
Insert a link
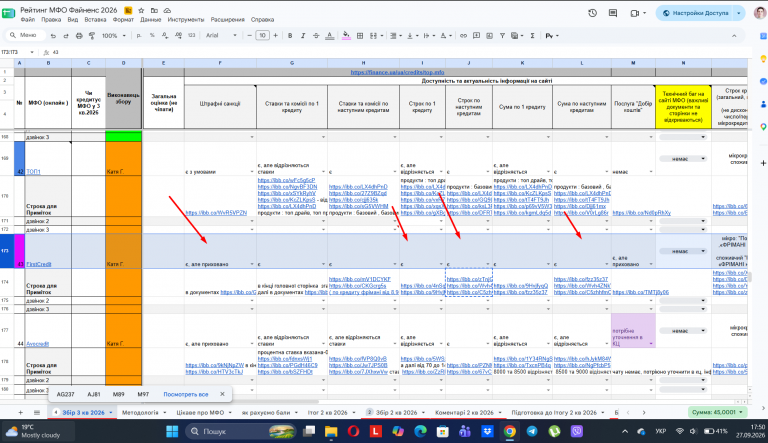point(463,36)
